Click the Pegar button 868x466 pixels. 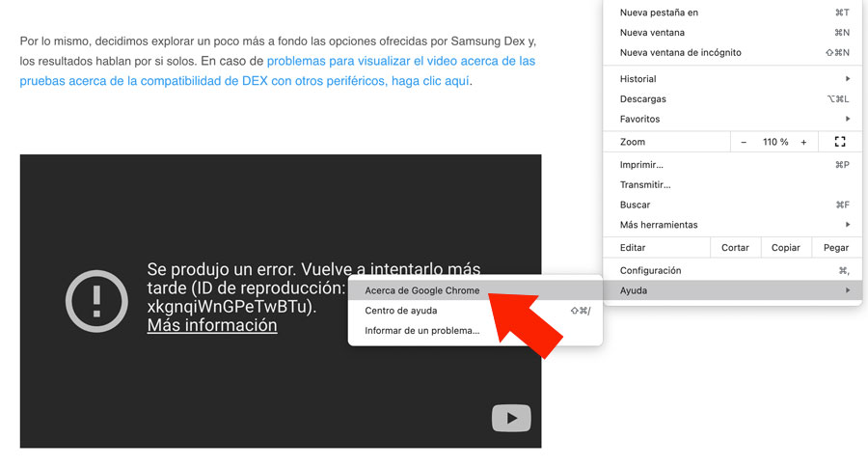836,248
